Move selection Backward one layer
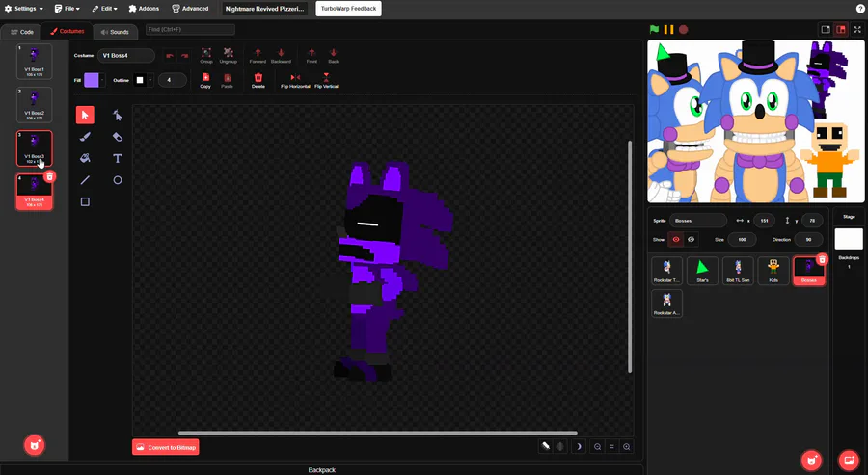The width and height of the screenshot is (868, 475). (x=281, y=55)
